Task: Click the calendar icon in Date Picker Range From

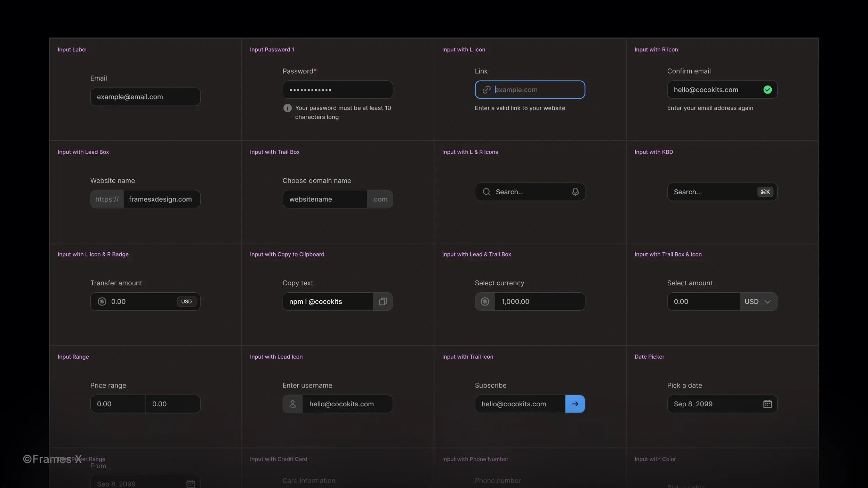Action: click(x=190, y=483)
